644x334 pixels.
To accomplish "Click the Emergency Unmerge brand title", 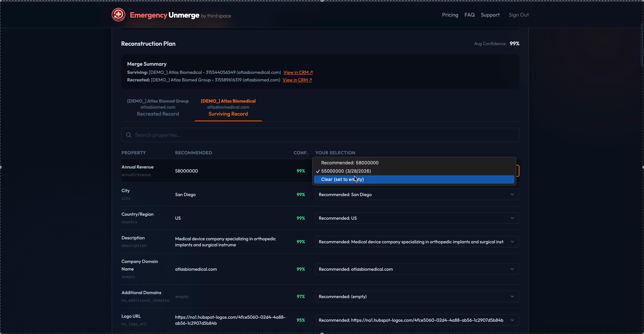I will (165, 15).
